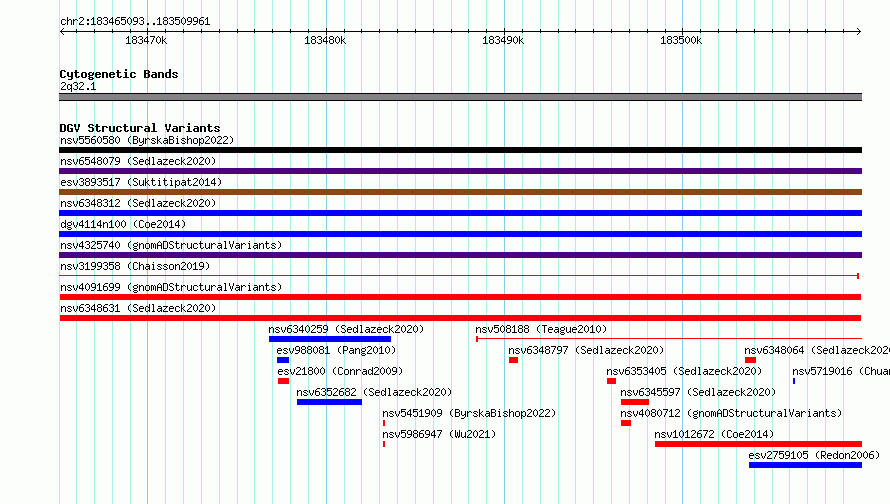Open the nsv1012672 (Coe2014) label
The height and width of the screenshot is (504, 890).
point(714,434)
